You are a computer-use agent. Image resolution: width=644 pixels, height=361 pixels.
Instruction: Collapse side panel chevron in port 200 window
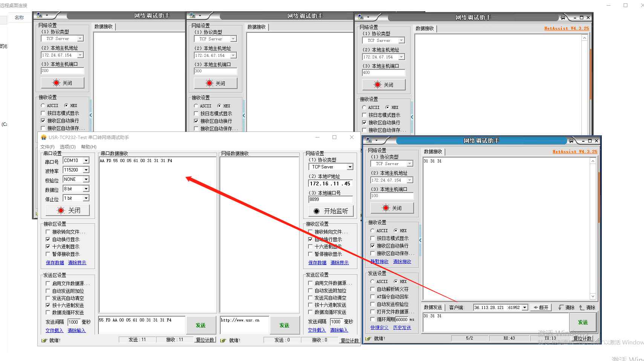pos(90,115)
